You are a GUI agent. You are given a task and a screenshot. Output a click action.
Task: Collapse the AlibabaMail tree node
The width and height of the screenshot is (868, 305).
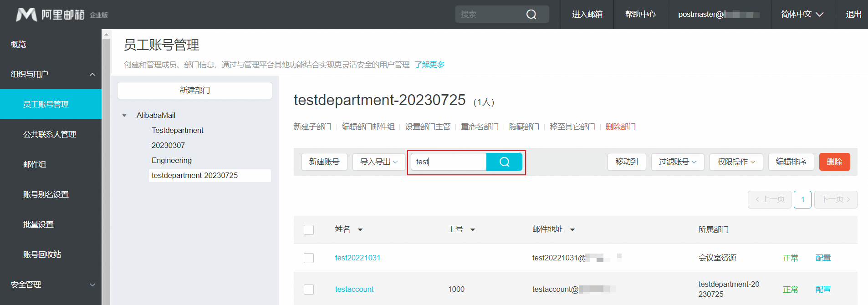(x=124, y=116)
